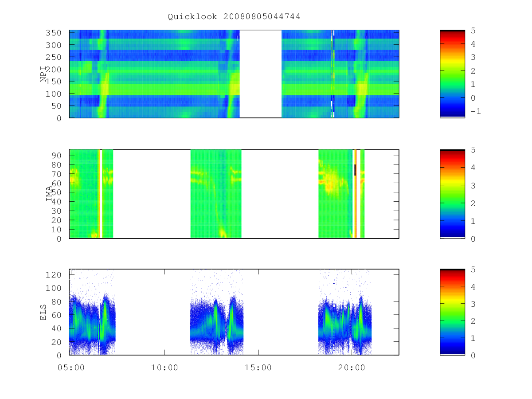The height and width of the screenshot is (399, 532).
Task: Select the 10:00 time axis tick label
Action: (164, 368)
